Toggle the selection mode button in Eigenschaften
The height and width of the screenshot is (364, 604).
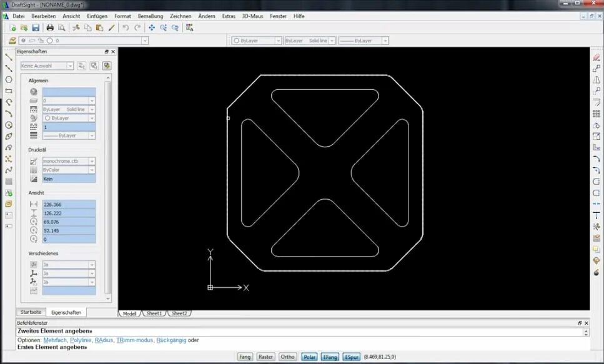click(107, 66)
